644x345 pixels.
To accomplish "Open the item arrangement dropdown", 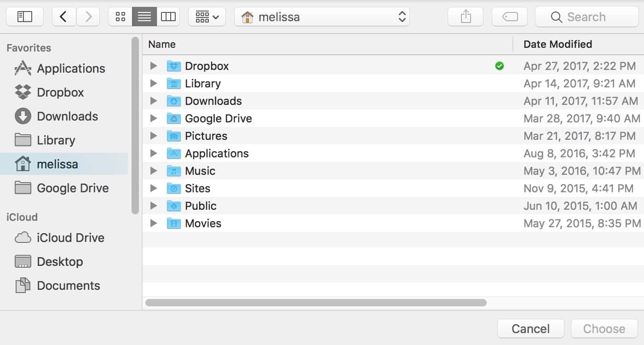I will [207, 17].
